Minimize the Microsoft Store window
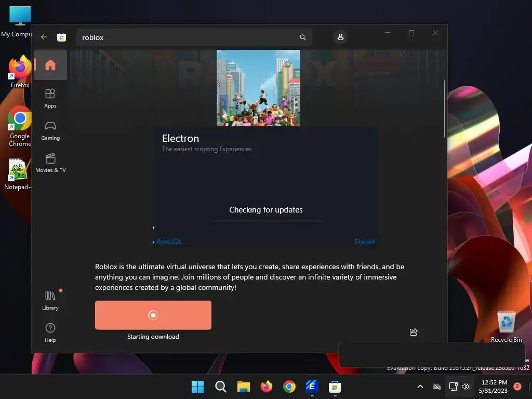Viewport: 532px width, 399px height. pos(388,33)
